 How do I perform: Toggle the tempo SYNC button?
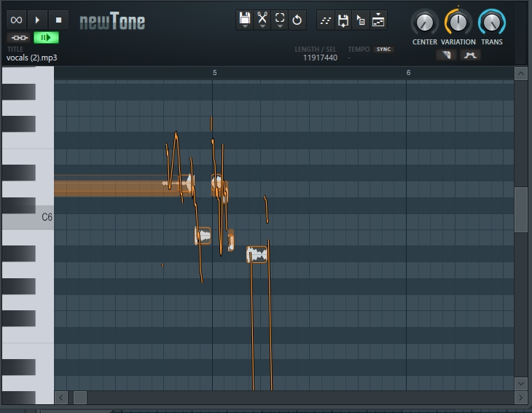384,50
